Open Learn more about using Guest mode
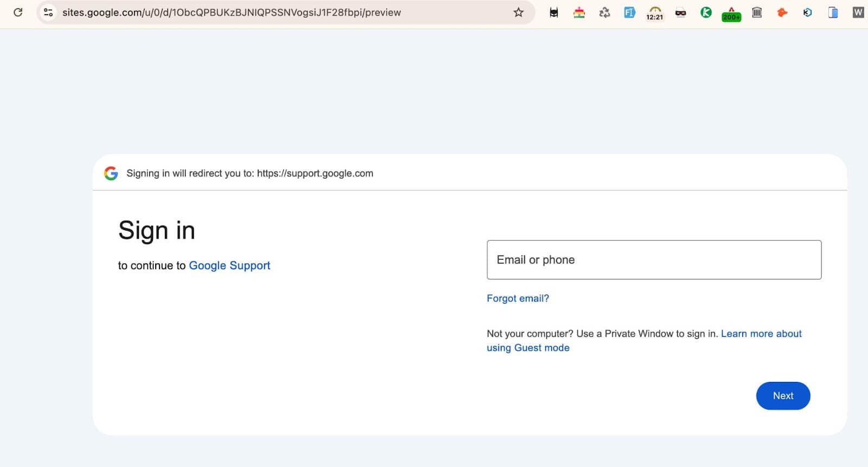Screen dimensions: 868x467 761,334
